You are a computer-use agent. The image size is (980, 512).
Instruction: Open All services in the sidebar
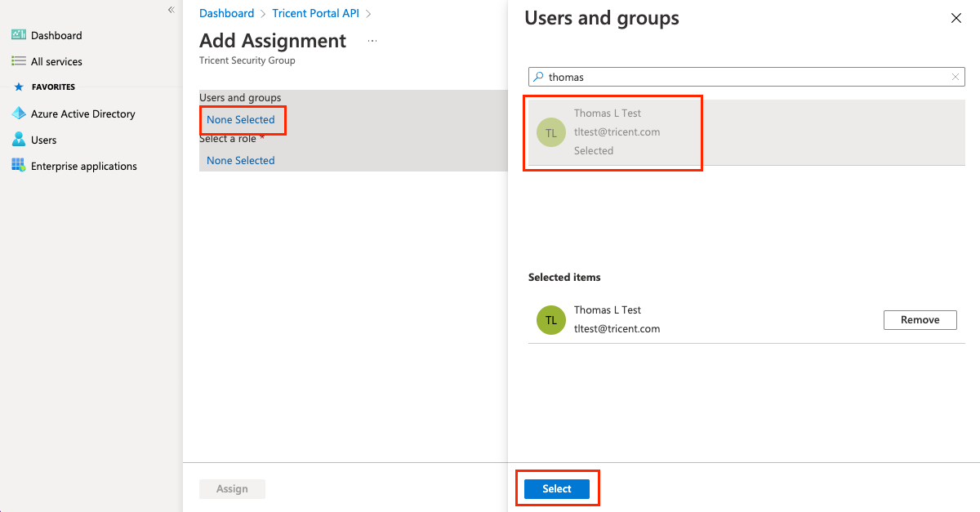[x=56, y=61]
